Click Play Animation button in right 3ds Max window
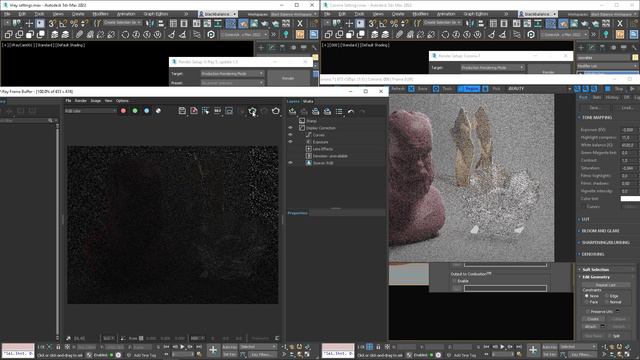This screenshot has width=640, height=360. (502, 347)
